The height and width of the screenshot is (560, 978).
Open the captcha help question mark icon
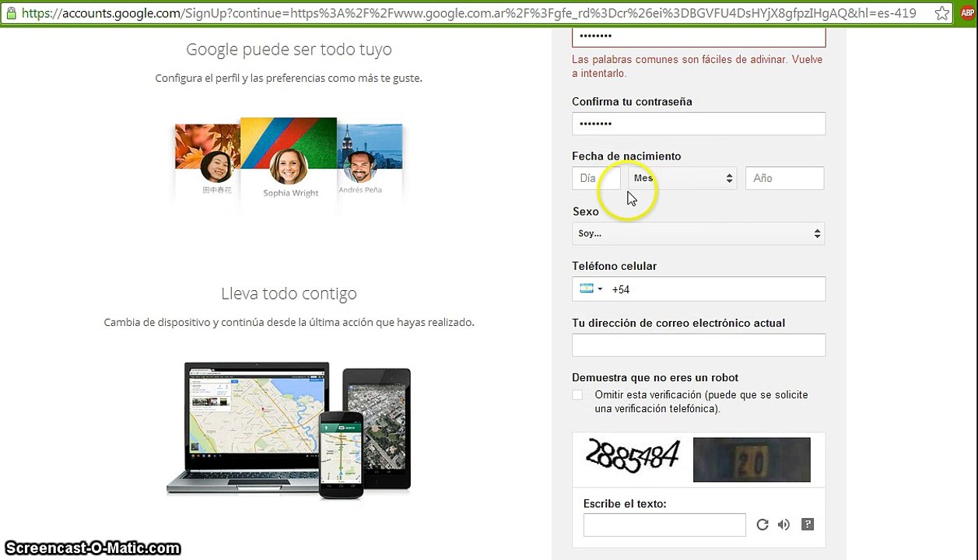tap(808, 524)
